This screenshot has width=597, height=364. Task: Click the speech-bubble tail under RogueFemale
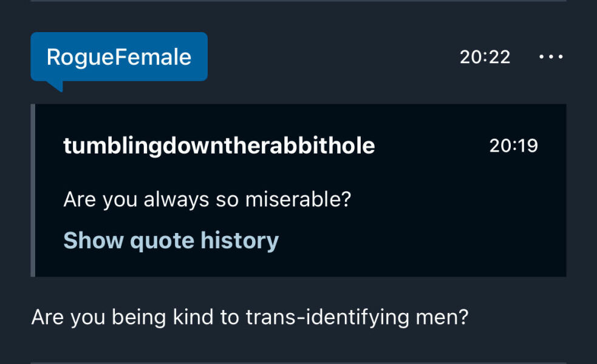tap(55, 86)
